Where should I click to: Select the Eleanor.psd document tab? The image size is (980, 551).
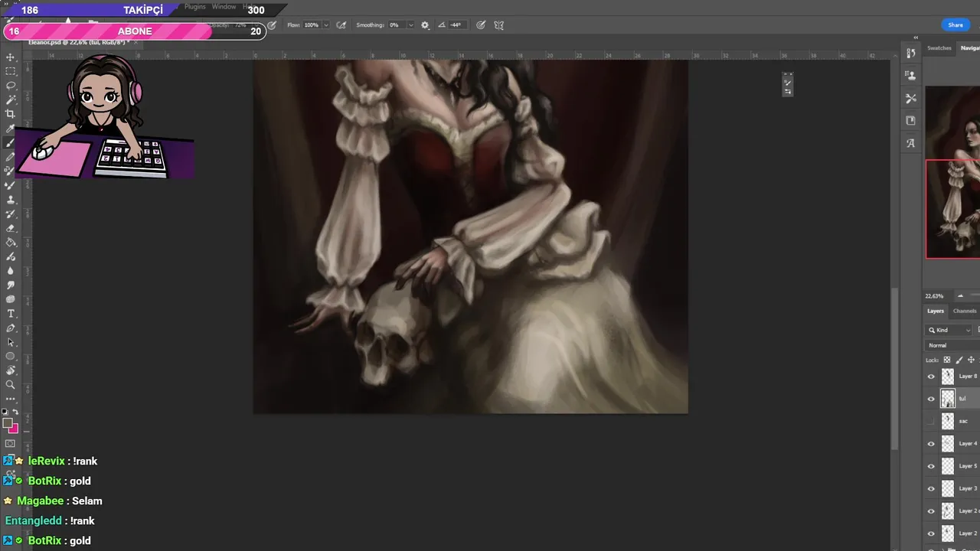tap(79, 42)
